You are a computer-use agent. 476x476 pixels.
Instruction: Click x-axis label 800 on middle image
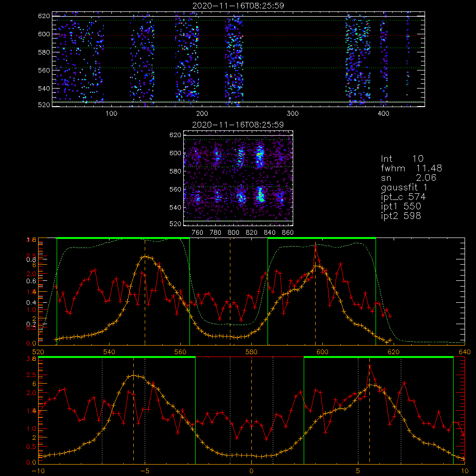[233, 233]
